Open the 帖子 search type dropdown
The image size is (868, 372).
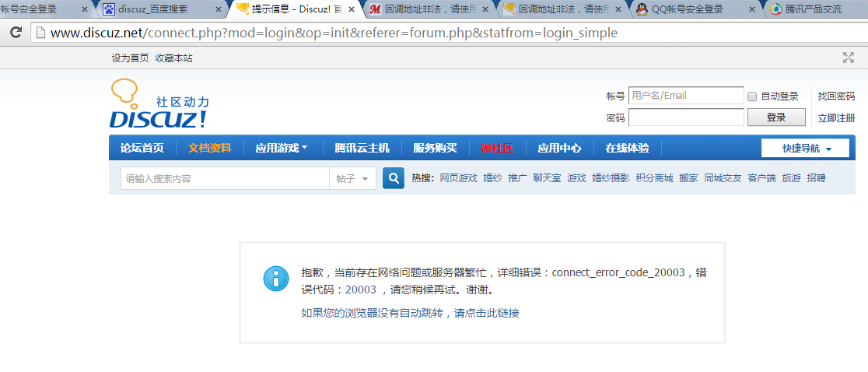click(352, 178)
